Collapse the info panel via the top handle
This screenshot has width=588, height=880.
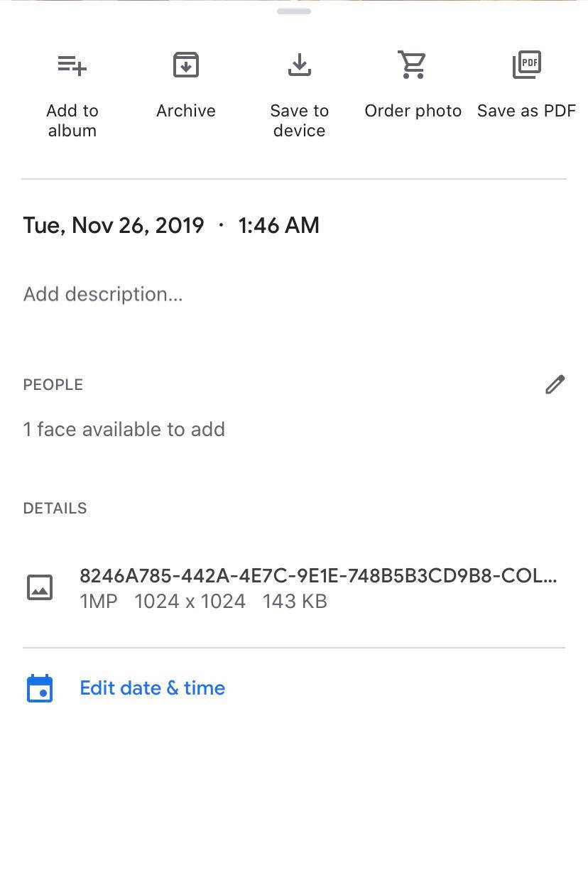click(x=293, y=11)
